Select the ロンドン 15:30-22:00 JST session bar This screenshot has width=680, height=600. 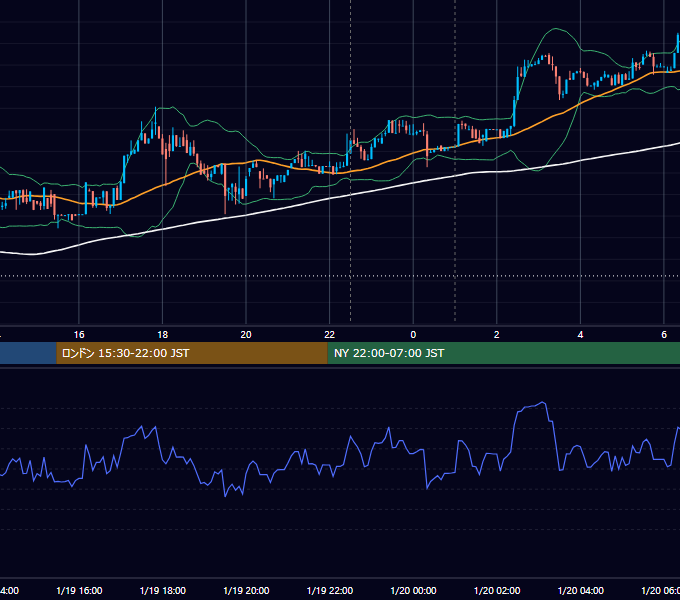192,353
